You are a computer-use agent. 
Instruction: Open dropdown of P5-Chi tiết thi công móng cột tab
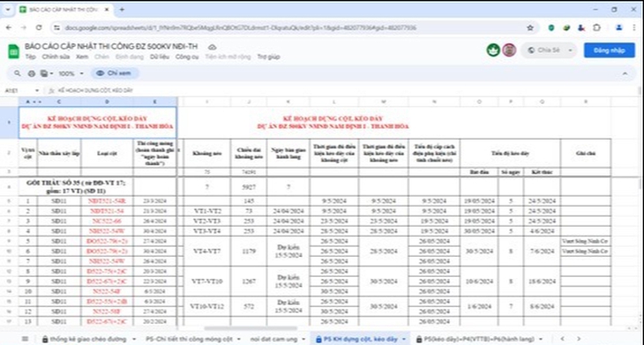(238, 339)
